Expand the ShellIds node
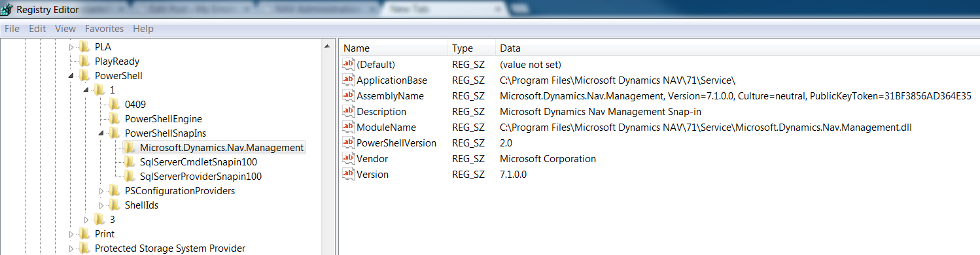Image resolution: width=980 pixels, height=255 pixels. pos(102,205)
